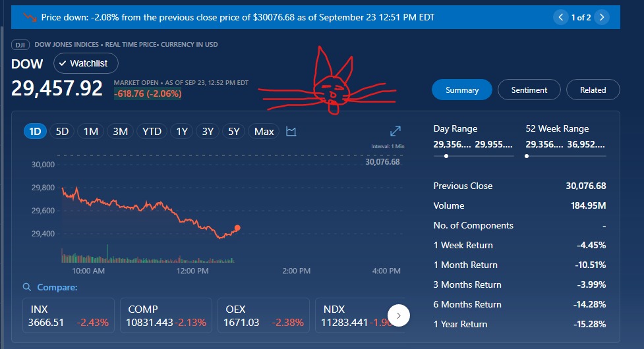The width and height of the screenshot is (644, 349).
Task: Expand chart to full screen view
Action: pos(395,132)
